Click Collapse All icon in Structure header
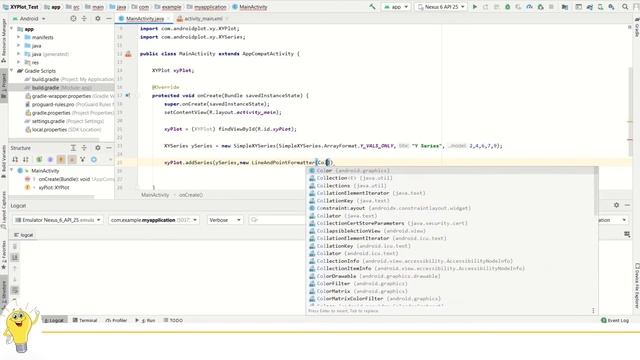Viewport: 640px width, 360px height. [84, 148]
